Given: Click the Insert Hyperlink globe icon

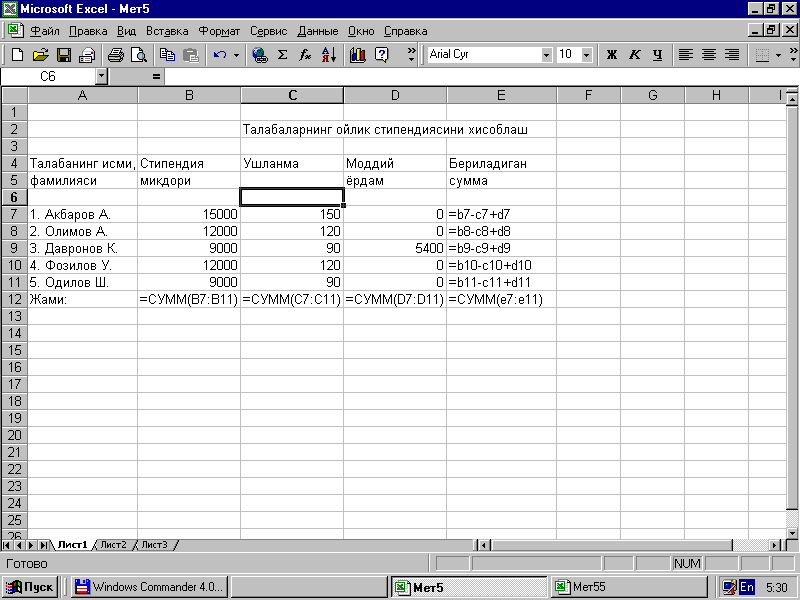Looking at the screenshot, I should click(x=260, y=55).
